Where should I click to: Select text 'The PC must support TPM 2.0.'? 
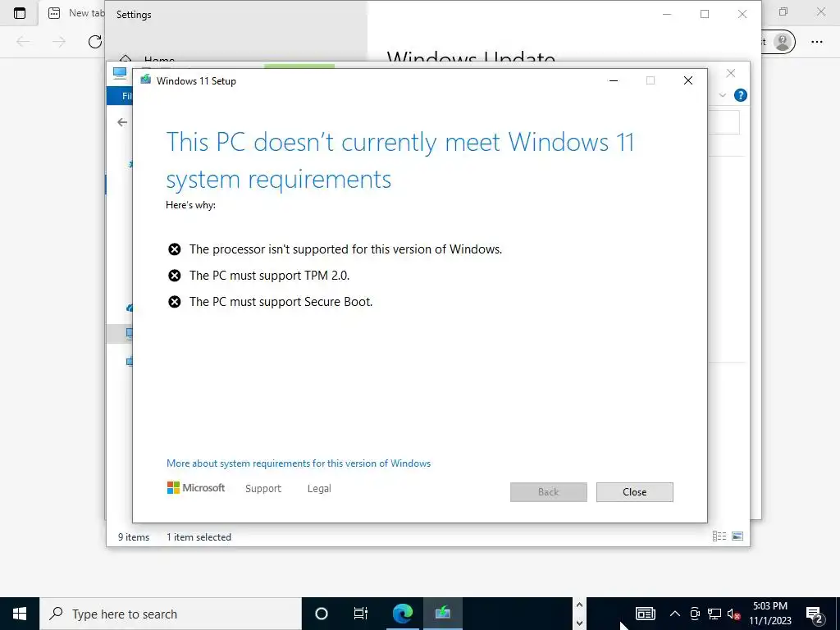(269, 276)
